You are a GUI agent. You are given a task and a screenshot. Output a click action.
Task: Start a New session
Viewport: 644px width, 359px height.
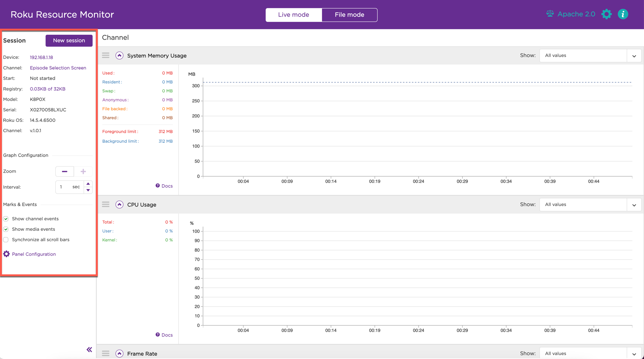click(x=69, y=41)
